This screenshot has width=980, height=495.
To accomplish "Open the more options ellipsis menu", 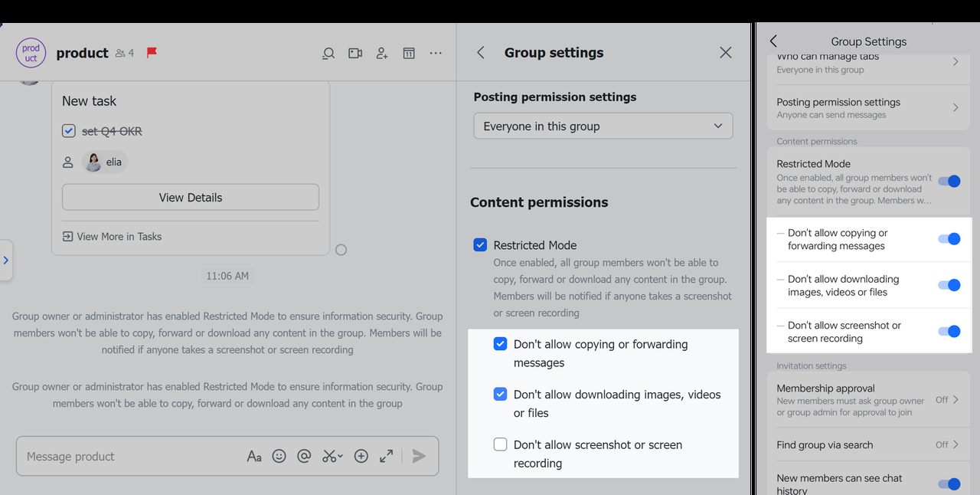I will (x=436, y=53).
